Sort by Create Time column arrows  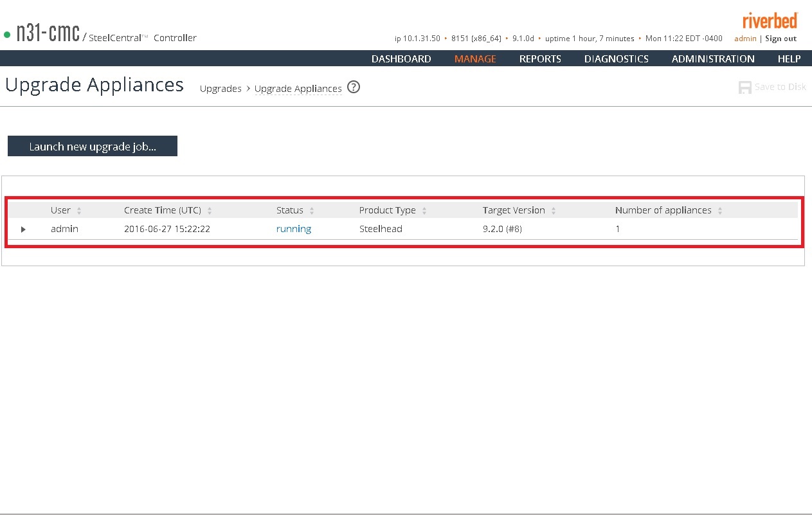(210, 211)
